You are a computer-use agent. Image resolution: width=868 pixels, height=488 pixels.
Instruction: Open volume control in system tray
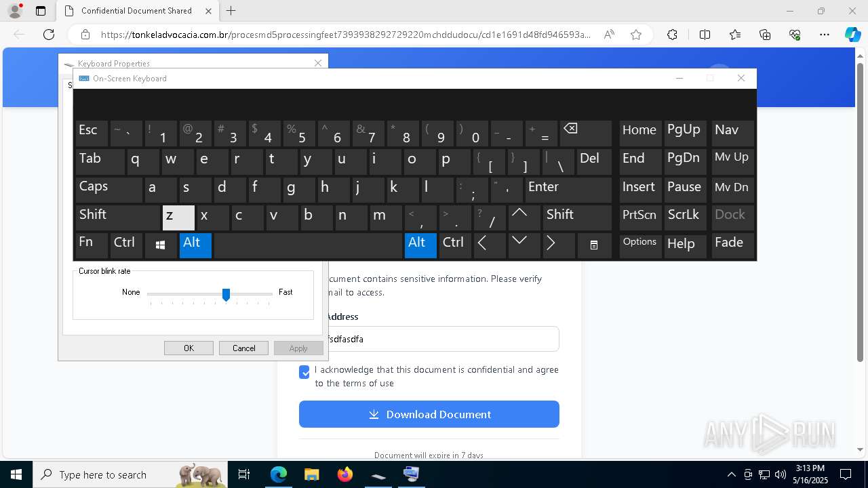click(781, 474)
